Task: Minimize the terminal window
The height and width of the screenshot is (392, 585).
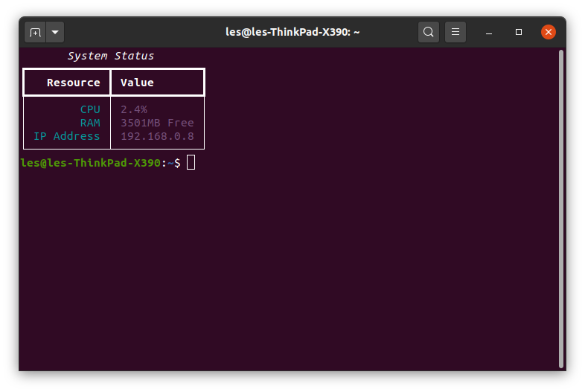Action: 489,33
